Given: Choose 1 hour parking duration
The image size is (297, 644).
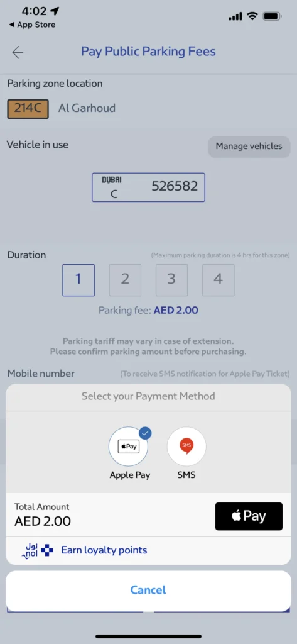Looking at the screenshot, I should coord(78,280).
